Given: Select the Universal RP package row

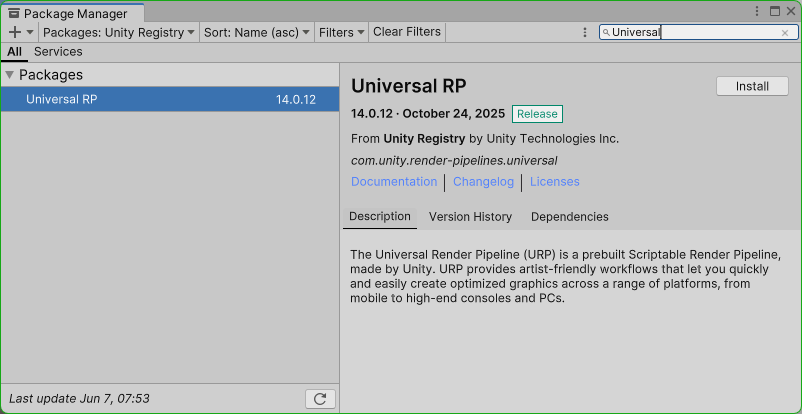Looking at the screenshot, I should (x=170, y=99).
